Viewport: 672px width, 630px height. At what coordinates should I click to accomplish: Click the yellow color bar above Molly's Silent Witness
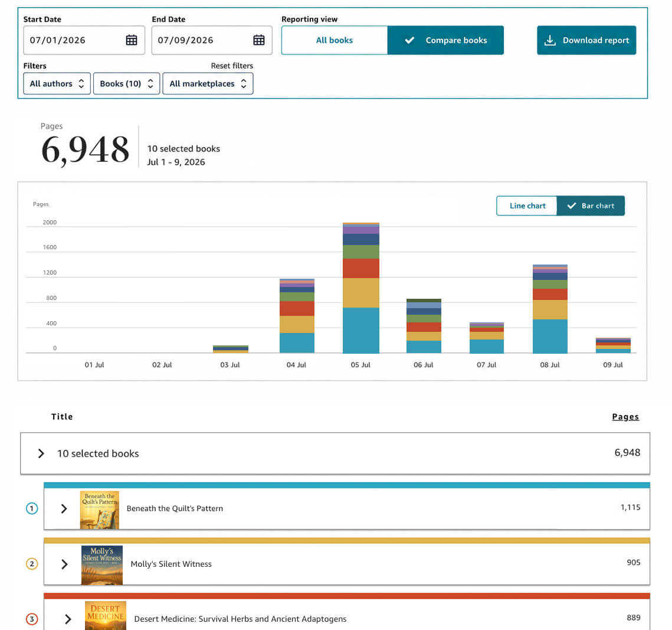[x=347, y=540]
